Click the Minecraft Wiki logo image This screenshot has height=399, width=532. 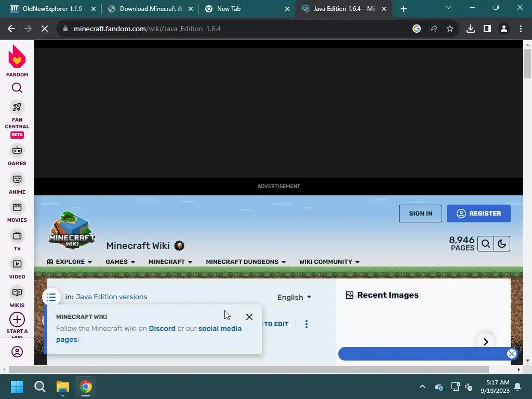click(x=72, y=230)
